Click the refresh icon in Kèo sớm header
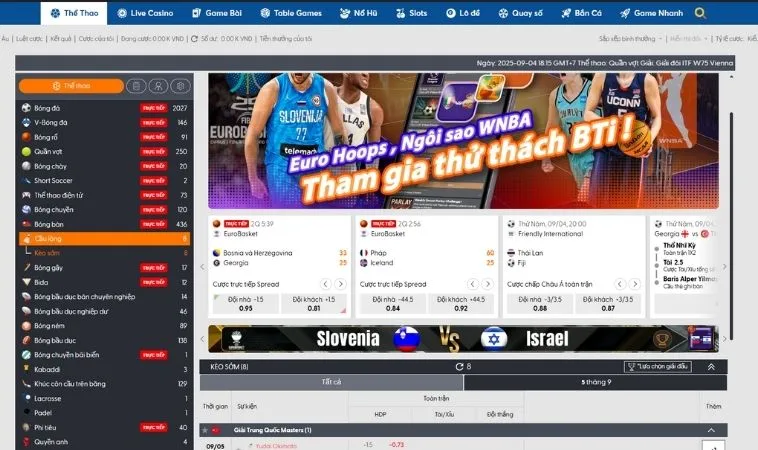 459,367
